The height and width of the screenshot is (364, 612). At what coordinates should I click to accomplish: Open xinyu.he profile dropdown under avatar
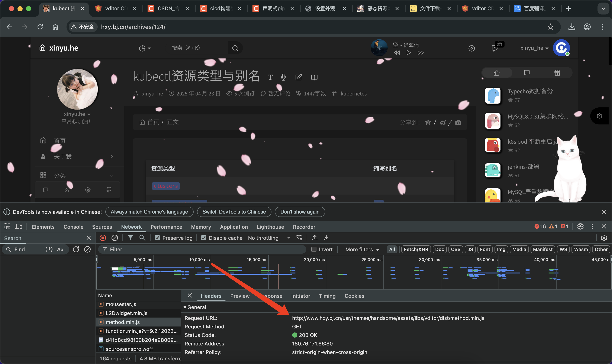[77, 114]
